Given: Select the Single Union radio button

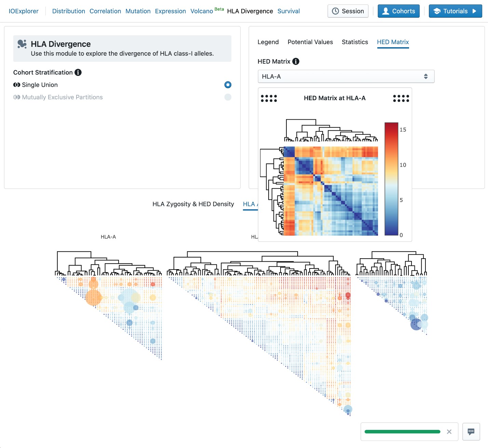Looking at the screenshot, I should 228,84.
